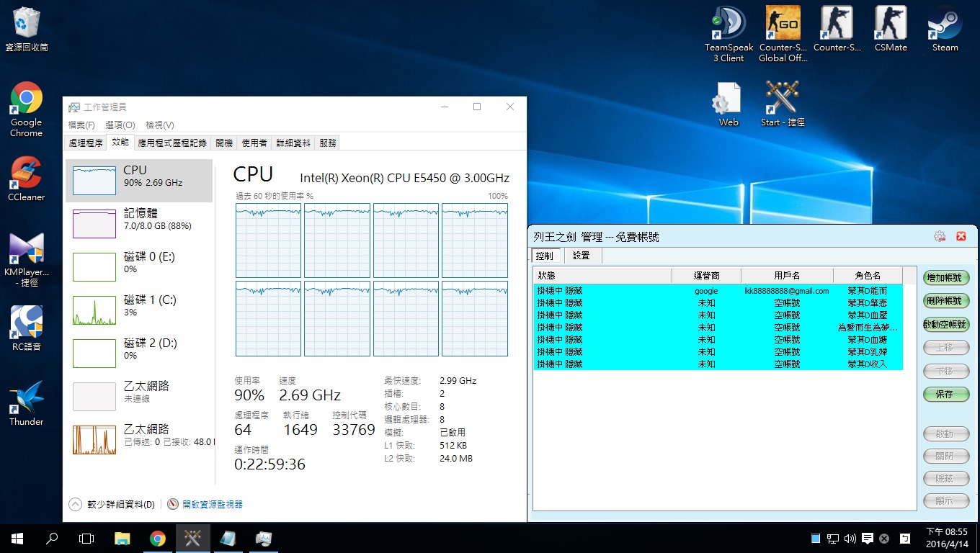Open taskbar search magnifier
The image size is (980, 553).
[52, 538]
